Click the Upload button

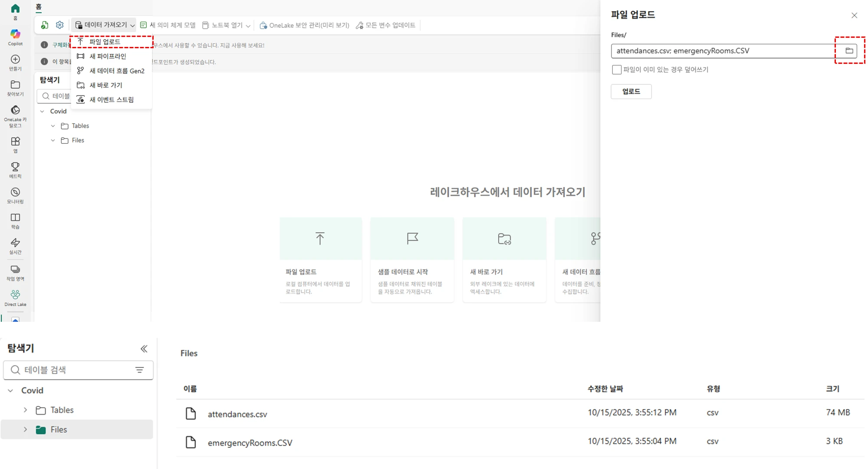coord(631,92)
